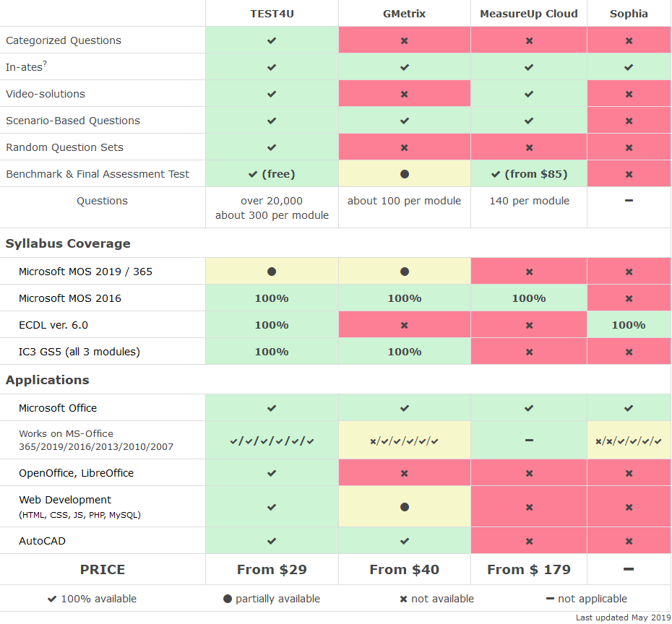Viewport: 672px width, 624px height.
Task: Click the TEST4U column header
Action: (272, 14)
